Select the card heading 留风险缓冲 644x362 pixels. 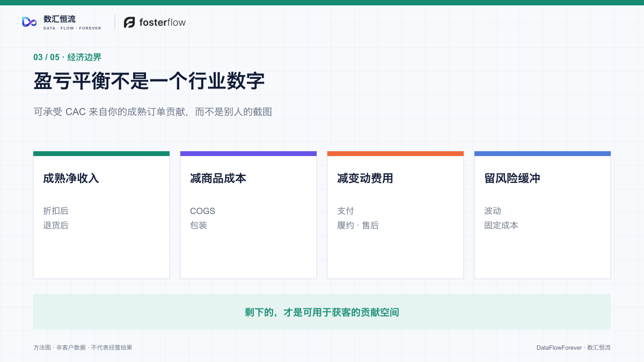coord(512,179)
